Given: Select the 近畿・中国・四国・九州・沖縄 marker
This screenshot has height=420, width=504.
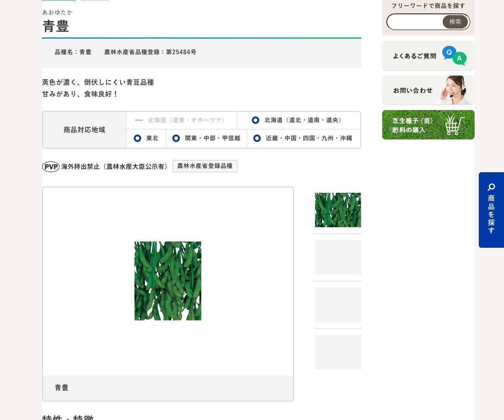Looking at the screenshot, I should 257,138.
